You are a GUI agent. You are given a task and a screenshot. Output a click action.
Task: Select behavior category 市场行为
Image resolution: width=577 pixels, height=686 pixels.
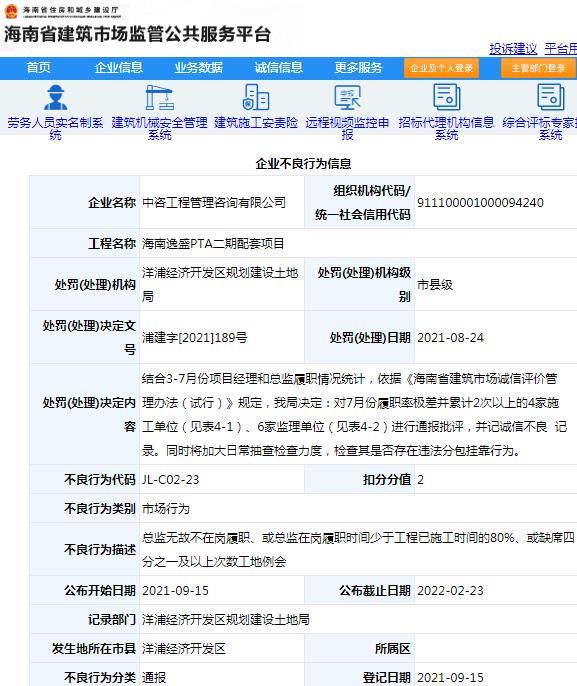[166, 508]
